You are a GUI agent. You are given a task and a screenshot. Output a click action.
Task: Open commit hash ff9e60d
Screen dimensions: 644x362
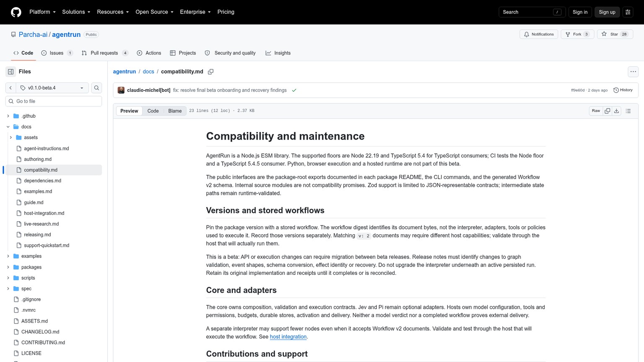pos(577,90)
